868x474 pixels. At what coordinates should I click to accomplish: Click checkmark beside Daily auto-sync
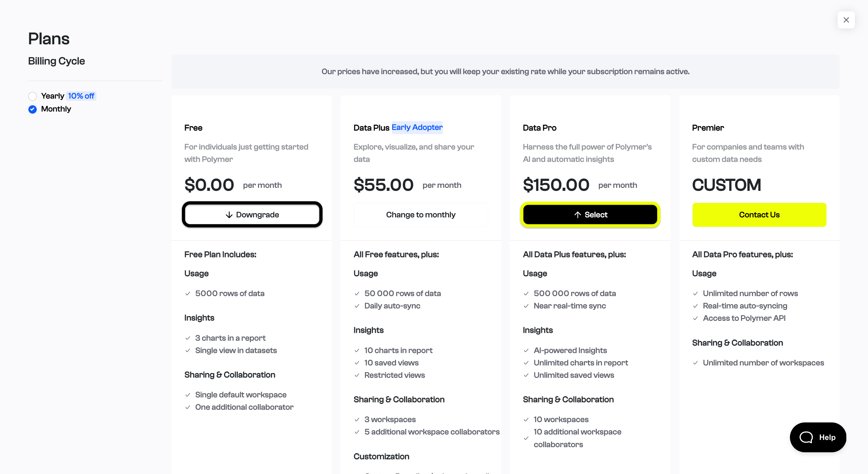coord(357,306)
